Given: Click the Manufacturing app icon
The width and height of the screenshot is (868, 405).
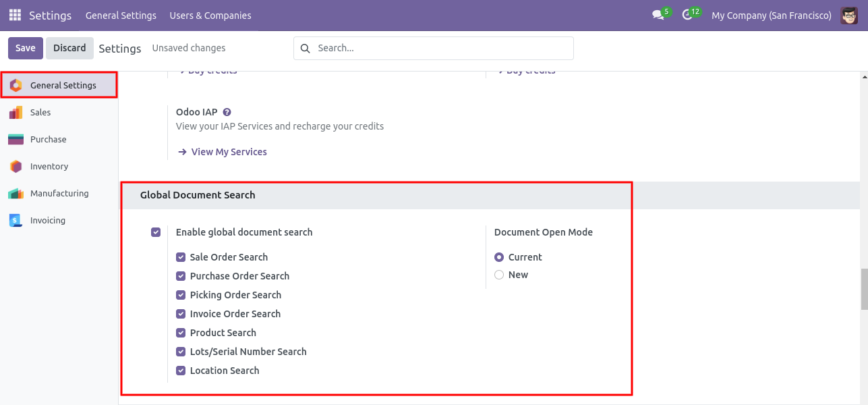Looking at the screenshot, I should pyautogui.click(x=16, y=194).
